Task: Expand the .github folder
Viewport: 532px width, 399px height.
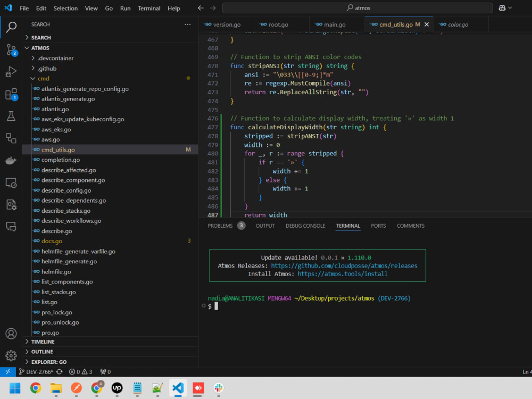Action: pos(47,69)
